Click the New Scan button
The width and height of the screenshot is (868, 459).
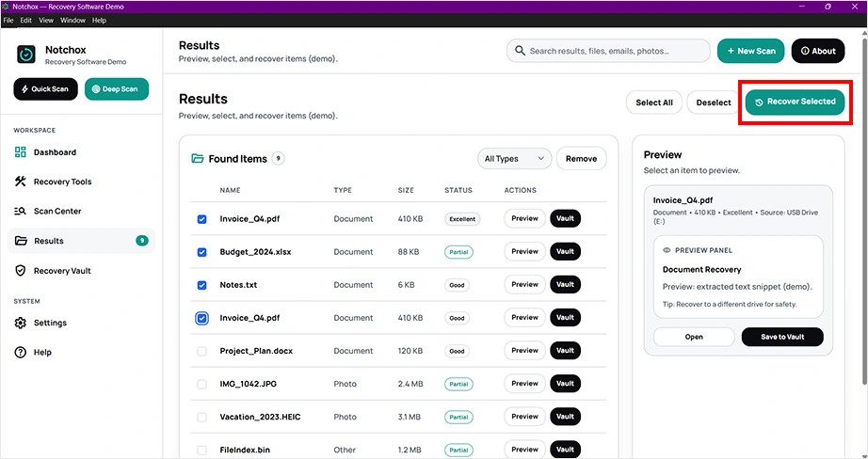[751, 51]
